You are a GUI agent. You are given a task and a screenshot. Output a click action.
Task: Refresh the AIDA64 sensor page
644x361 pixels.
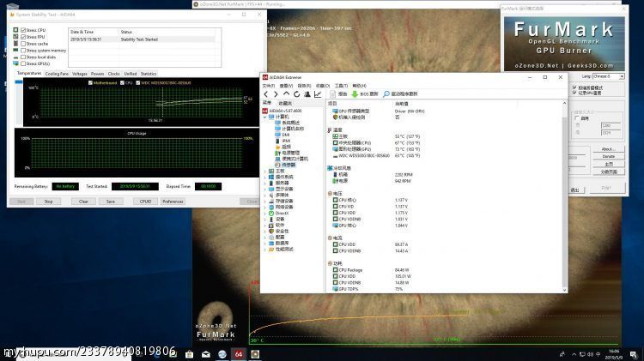pos(296,94)
